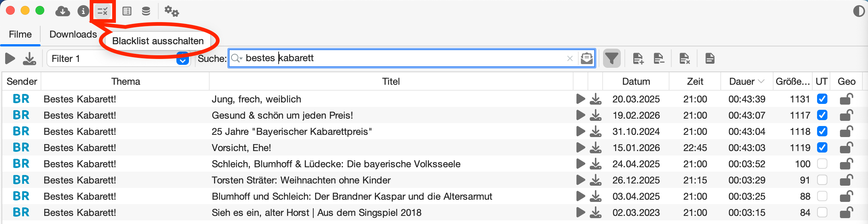Open the Filter 1 dropdown
This screenshot has width=868, height=224.
(x=182, y=59)
